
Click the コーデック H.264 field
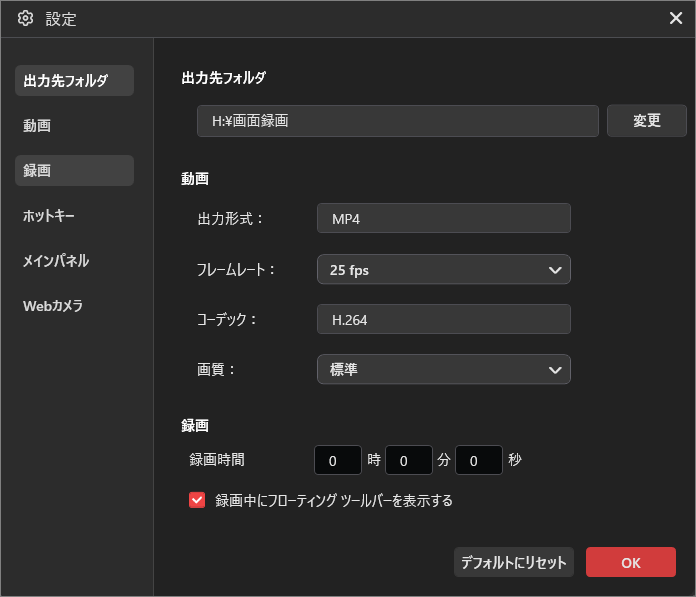tap(443, 319)
